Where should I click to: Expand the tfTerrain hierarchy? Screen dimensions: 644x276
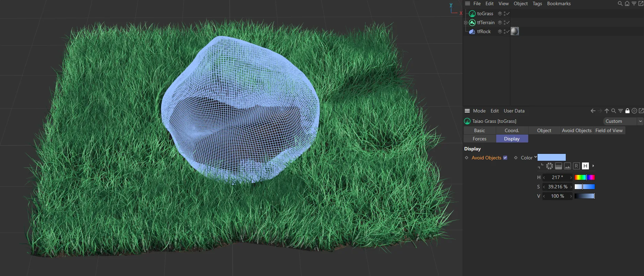[466, 22]
